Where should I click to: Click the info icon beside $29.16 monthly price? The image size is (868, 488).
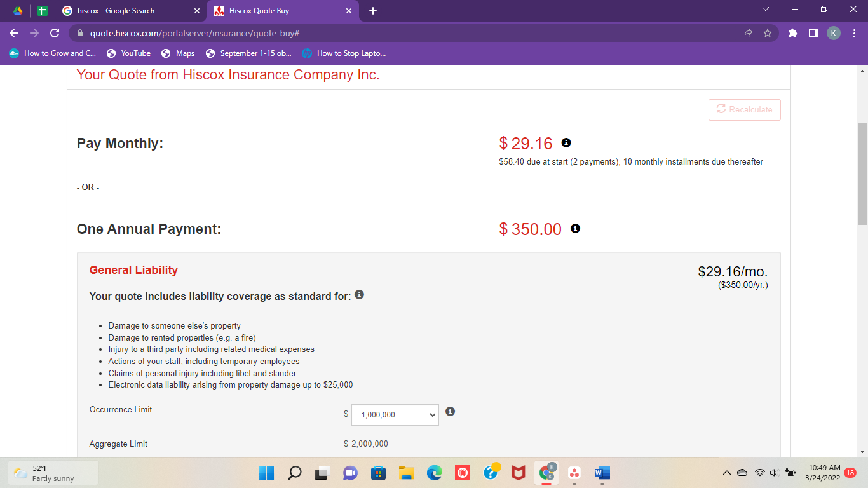[x=566, y=143]
